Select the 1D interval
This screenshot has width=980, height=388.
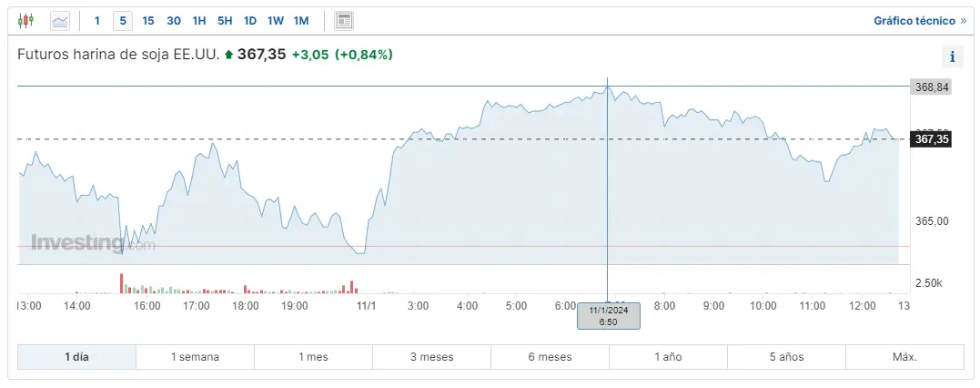pyautogui.click(x=250, y=20)
